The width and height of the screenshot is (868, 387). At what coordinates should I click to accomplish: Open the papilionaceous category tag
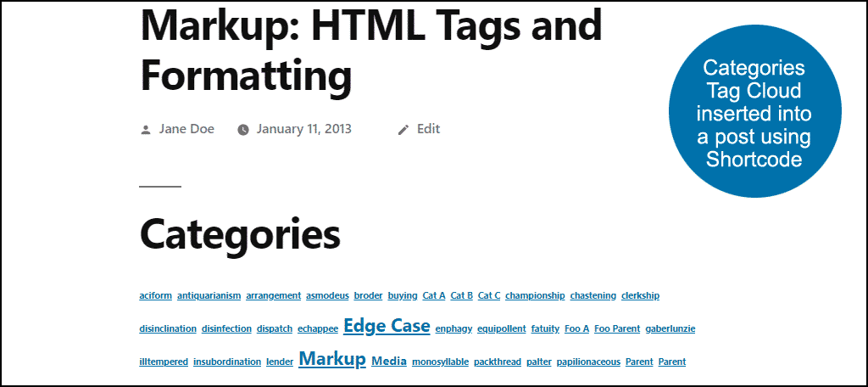coord(588,362)
